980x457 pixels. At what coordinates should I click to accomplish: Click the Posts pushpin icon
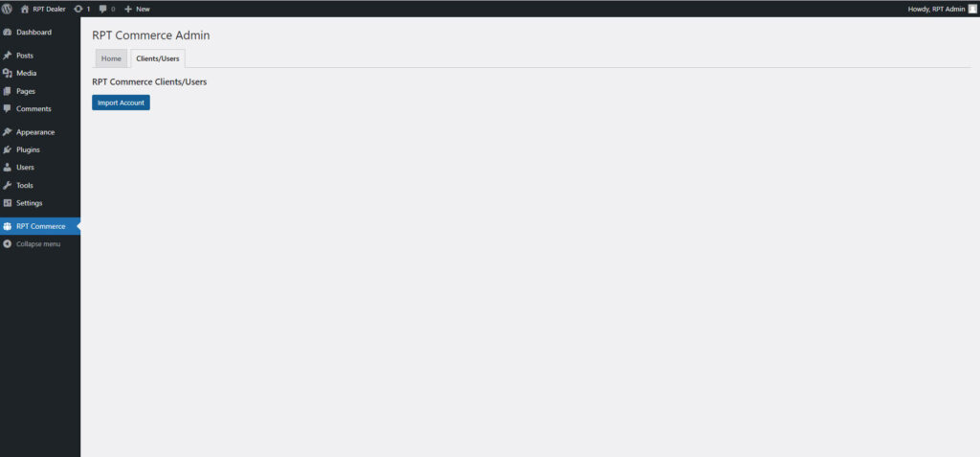coord(8,56)
